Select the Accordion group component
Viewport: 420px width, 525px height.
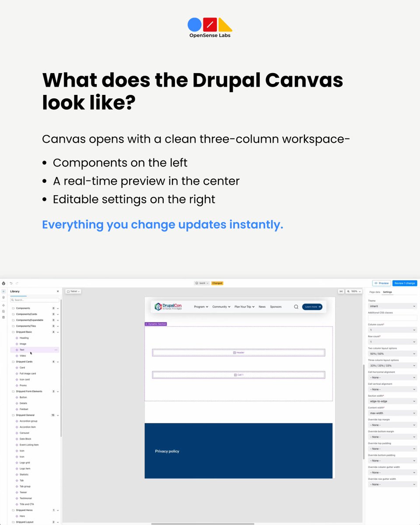tap(35, 421)
